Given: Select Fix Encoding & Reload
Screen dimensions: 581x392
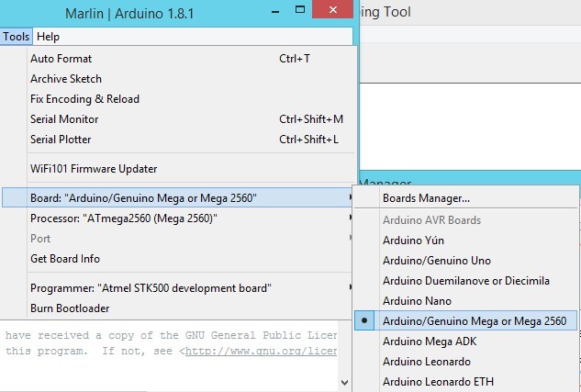Looking at the screenshot, I should [x=178, y=99].
